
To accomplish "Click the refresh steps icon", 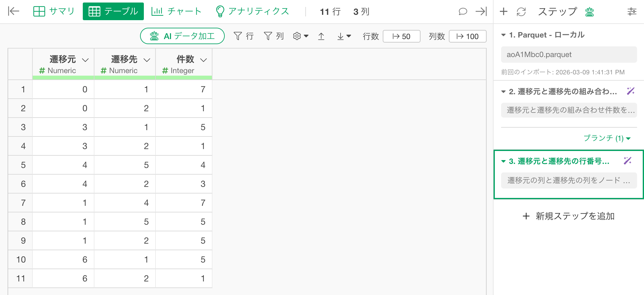I will pyautogui.click(x=521, y=12).
